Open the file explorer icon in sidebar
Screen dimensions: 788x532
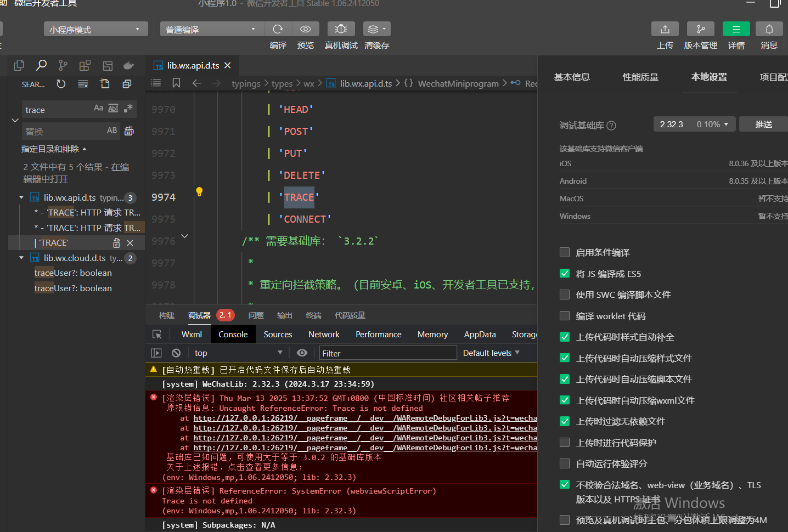(x=19, y=66)
